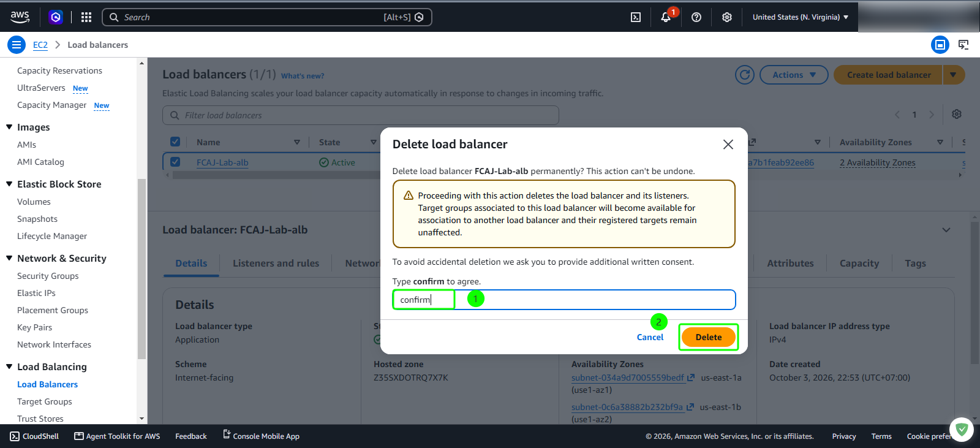Viewport: 980px width, 448px height.
Task: Launch CloudShell from the top bar
Action: pos(636,17)
